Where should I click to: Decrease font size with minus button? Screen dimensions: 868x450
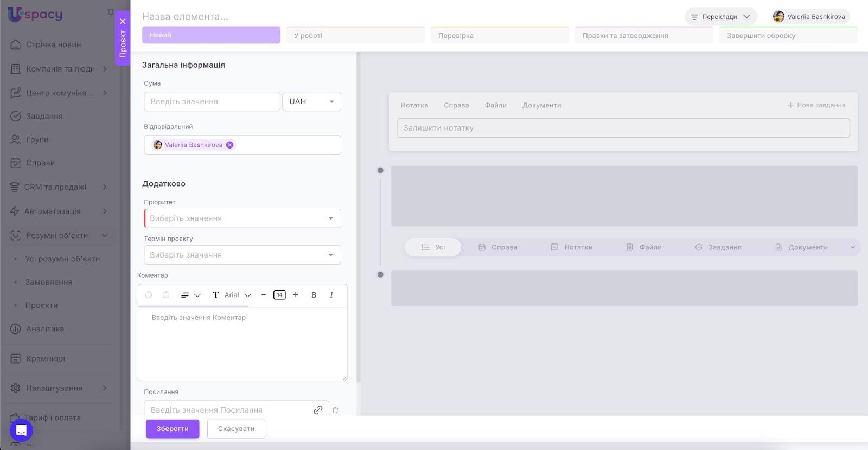click(264, 295)
